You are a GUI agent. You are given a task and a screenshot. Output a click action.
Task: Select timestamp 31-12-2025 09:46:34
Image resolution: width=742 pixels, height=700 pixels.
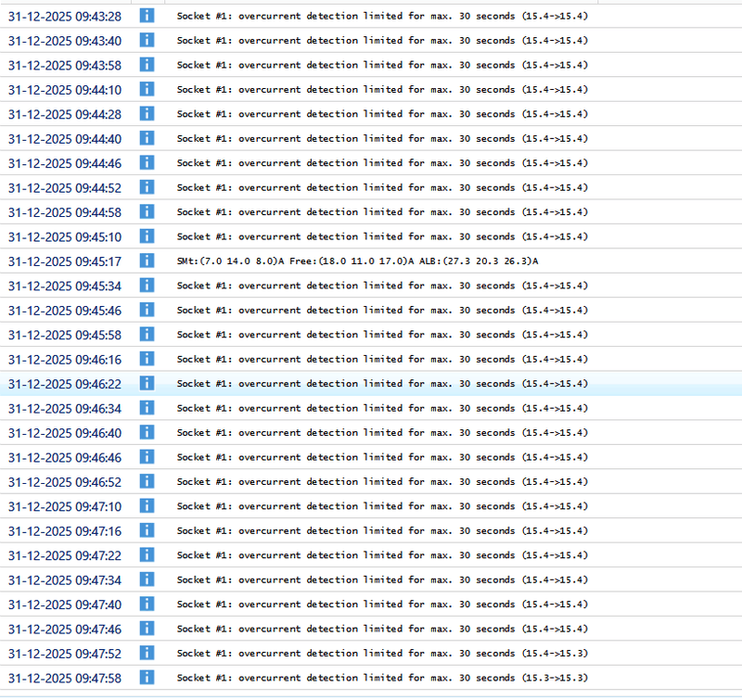(65, 409)
